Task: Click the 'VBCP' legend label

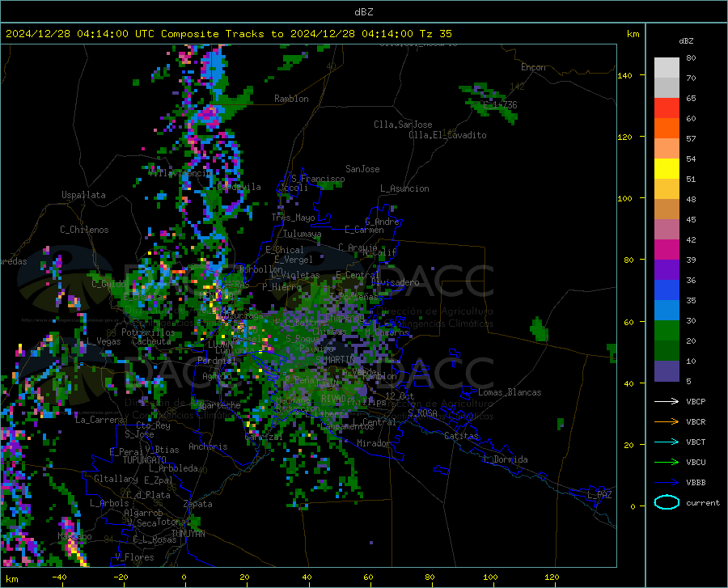Action: [696, 401]
